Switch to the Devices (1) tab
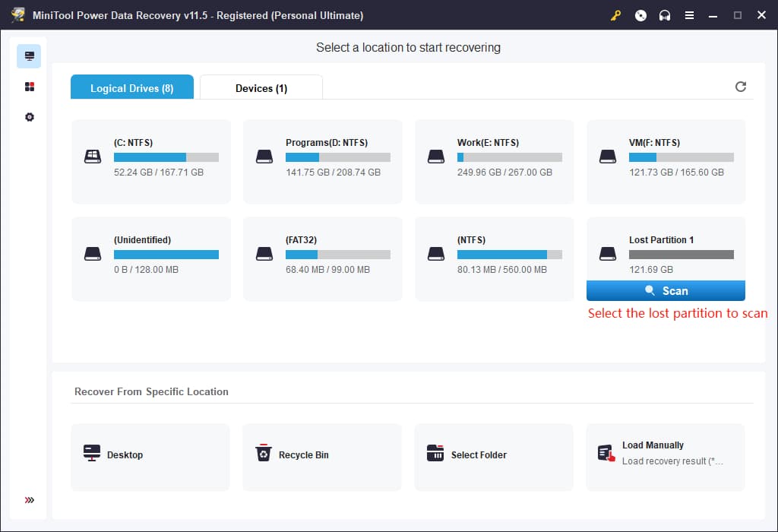 [x=261, y=88]
